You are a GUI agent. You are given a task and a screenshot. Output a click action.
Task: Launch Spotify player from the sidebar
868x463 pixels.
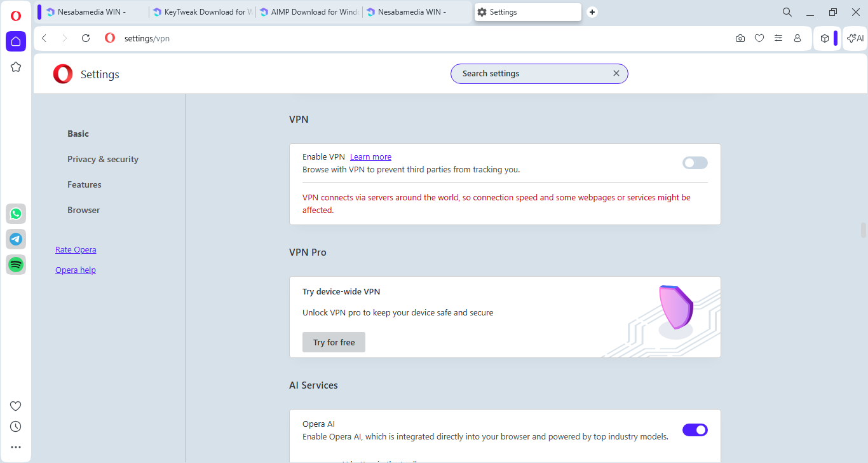pos(16,265)
